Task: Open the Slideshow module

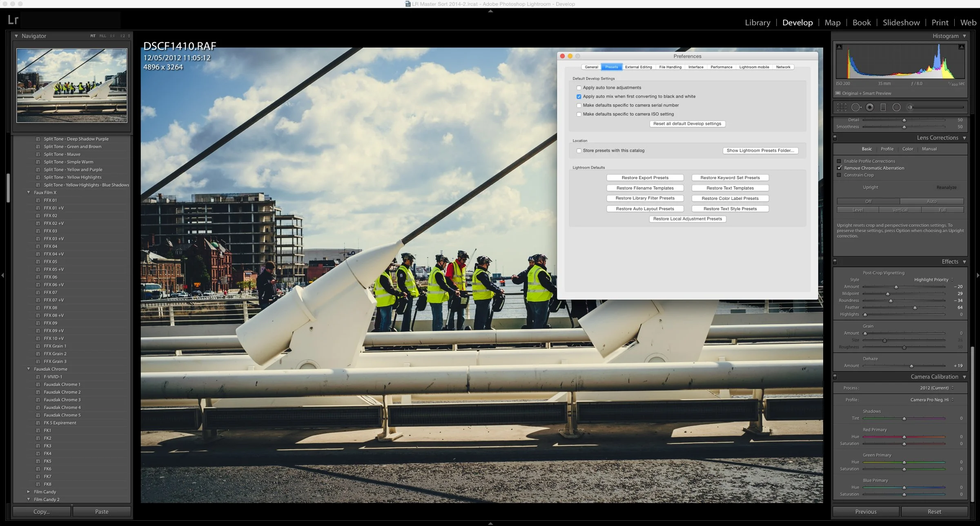Action: point(901,22)
